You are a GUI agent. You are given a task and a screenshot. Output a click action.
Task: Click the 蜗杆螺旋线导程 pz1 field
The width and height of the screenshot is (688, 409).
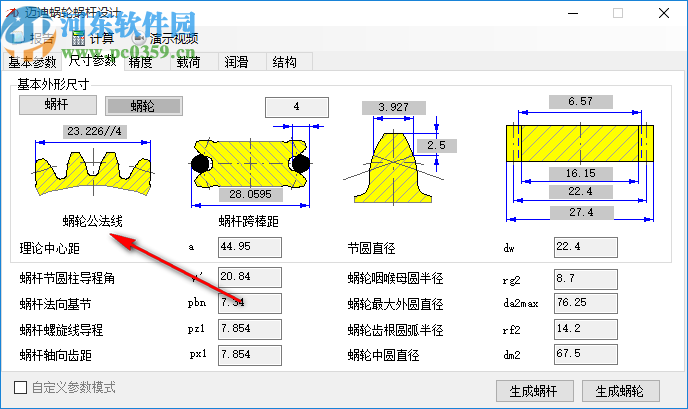[x=250, y=329]
